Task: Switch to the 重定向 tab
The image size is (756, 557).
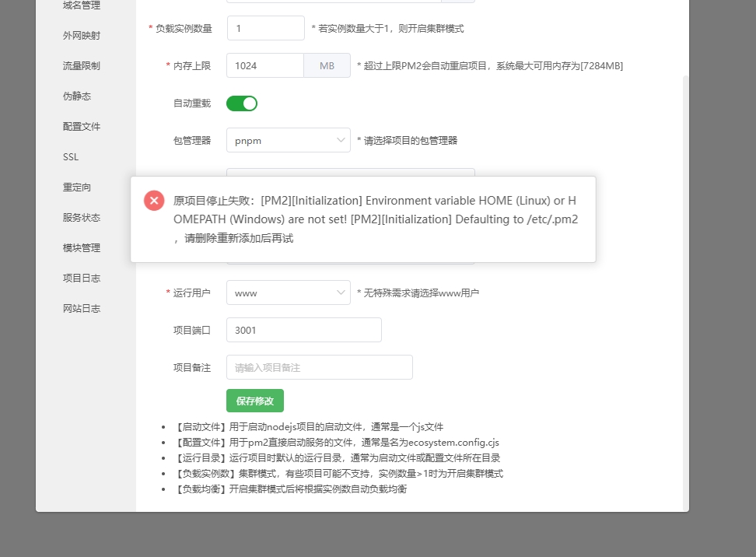Action: (77, 187)
